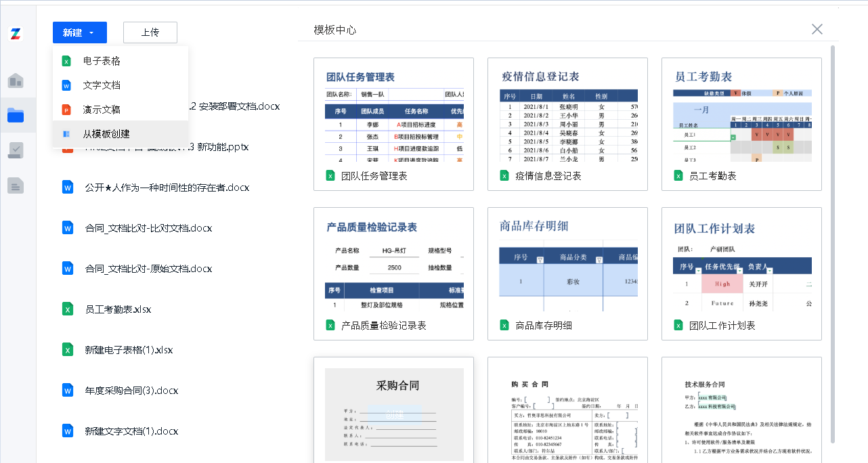Select 从模板创建 menu entry

[x=106, y=134]
